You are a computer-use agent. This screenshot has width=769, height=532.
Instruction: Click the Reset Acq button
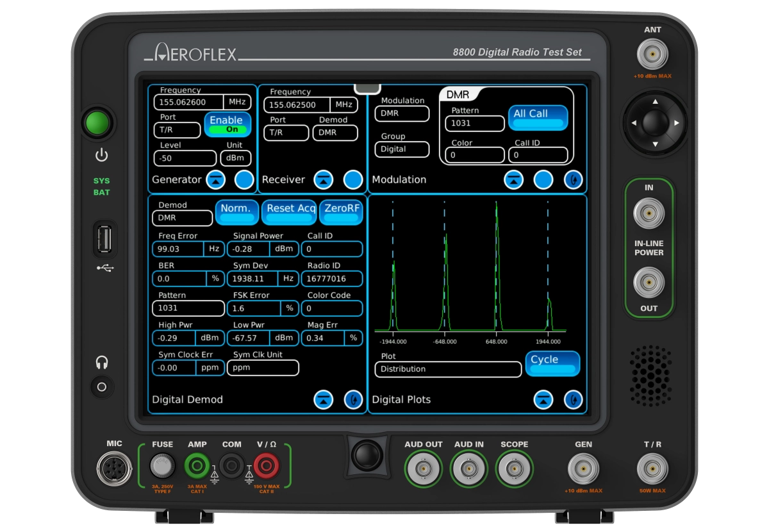[289, 212]
